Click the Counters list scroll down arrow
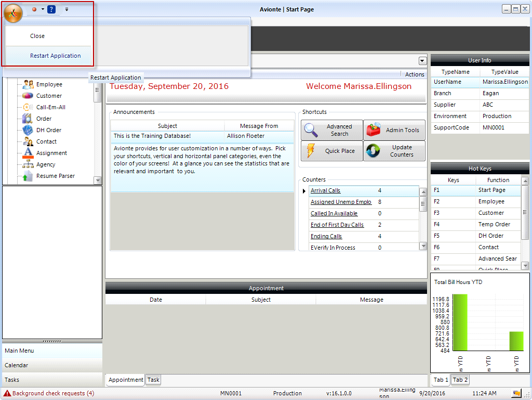Viewport: 532px width, 400px height. (x=423, y=246)
